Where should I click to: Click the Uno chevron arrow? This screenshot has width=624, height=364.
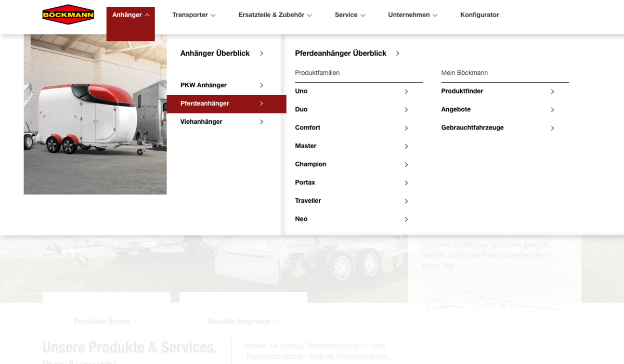pos(406,92)
